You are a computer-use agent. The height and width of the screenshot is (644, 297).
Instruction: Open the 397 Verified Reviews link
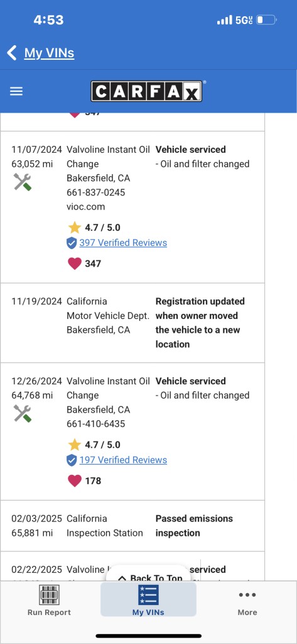coord(123,243)
